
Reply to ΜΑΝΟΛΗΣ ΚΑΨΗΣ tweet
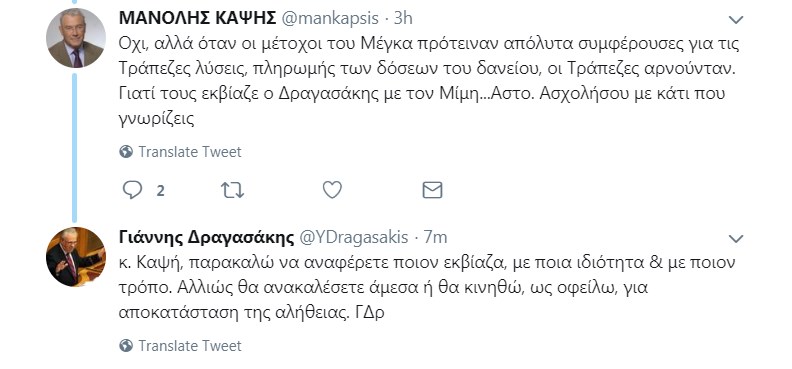132,190
